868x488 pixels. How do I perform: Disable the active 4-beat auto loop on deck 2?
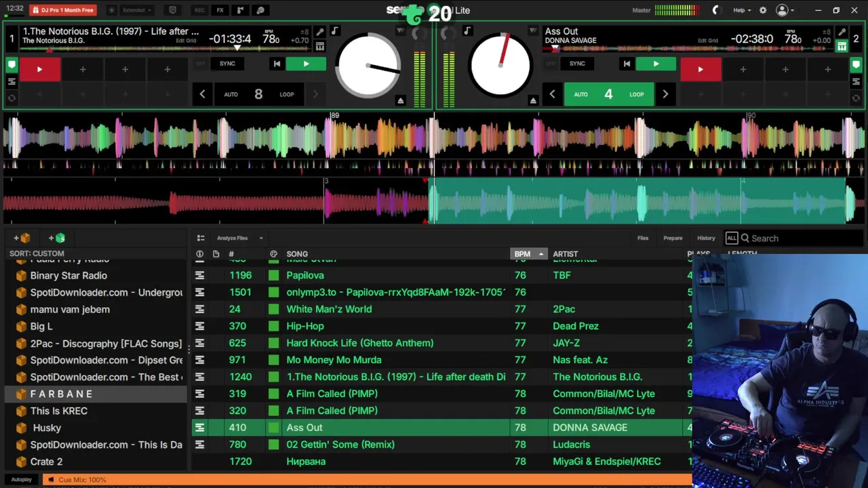pos(608,94)
